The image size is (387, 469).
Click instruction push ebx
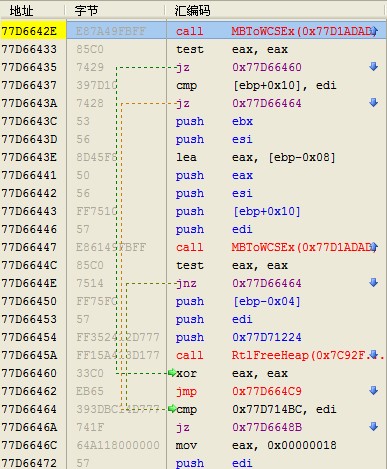click(214, 121)
